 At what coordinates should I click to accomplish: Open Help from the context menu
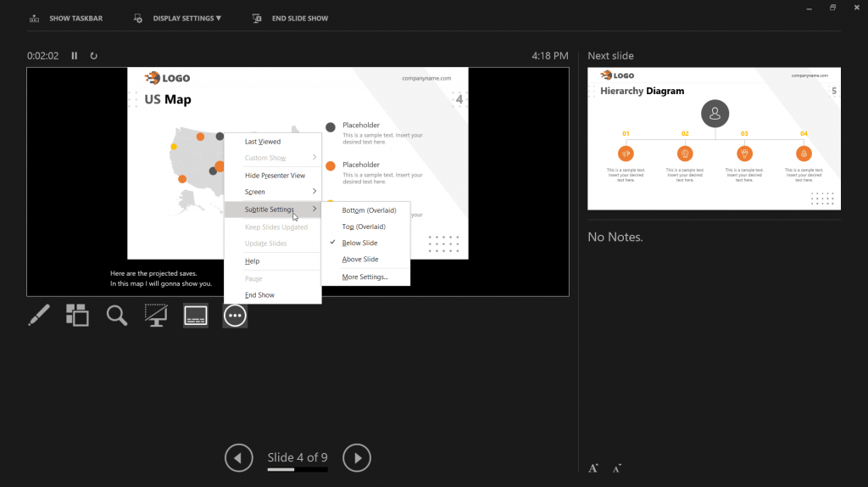click(272, 260)
